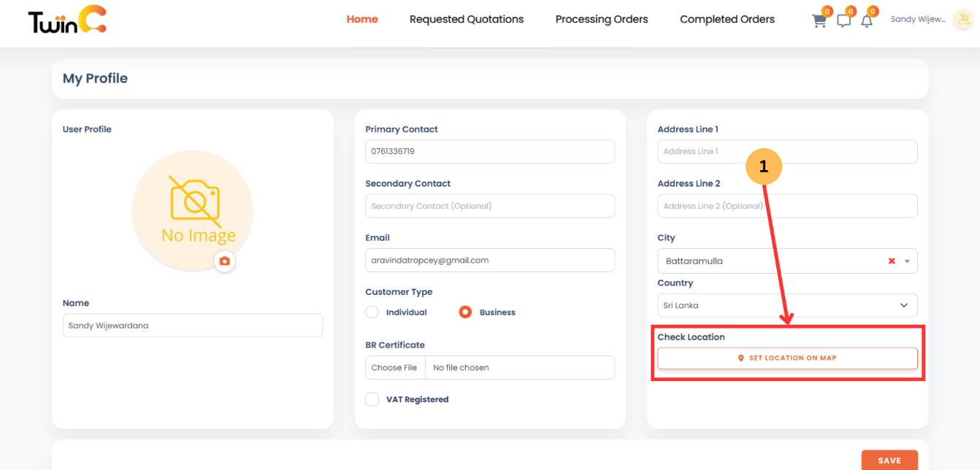The width and height of the screenshot is (980, 470).
Task: Clear the City selection with the red X
Action: 891,261
